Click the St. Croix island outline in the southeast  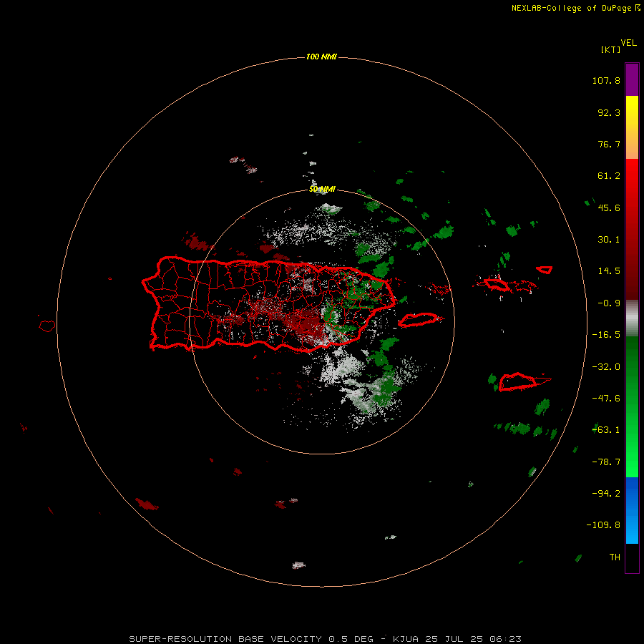pyautogui.click(x=518, y=382)
